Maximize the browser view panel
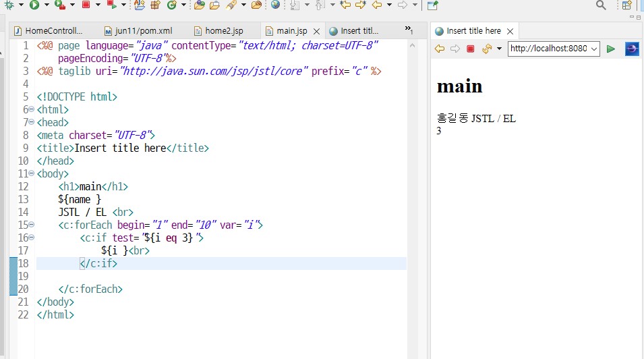Viewport: 644px width, 359px height. pos(639,18)
